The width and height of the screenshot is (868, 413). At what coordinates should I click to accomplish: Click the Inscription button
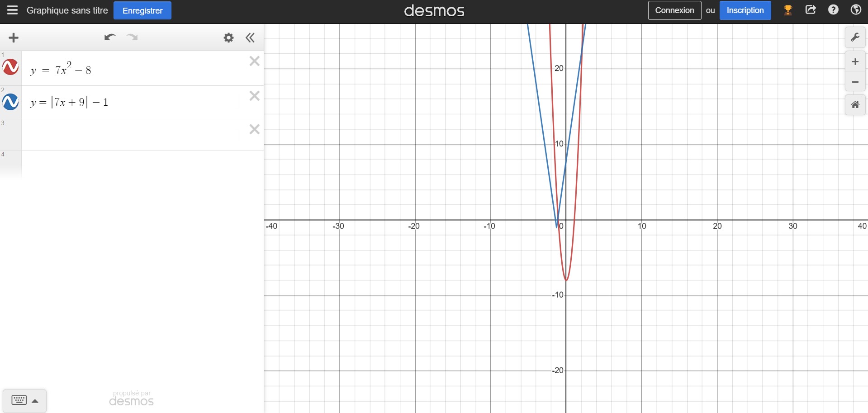[x=745, y=10]
